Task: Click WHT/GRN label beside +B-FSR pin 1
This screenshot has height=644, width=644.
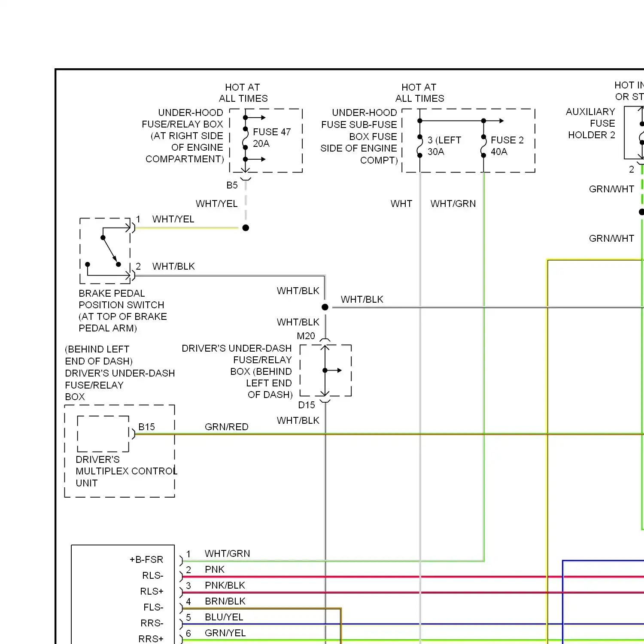Action: 228,553
